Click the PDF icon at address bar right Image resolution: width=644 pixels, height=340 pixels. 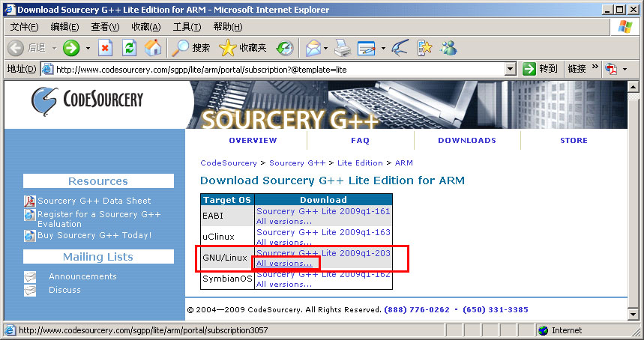click(612, 70)
